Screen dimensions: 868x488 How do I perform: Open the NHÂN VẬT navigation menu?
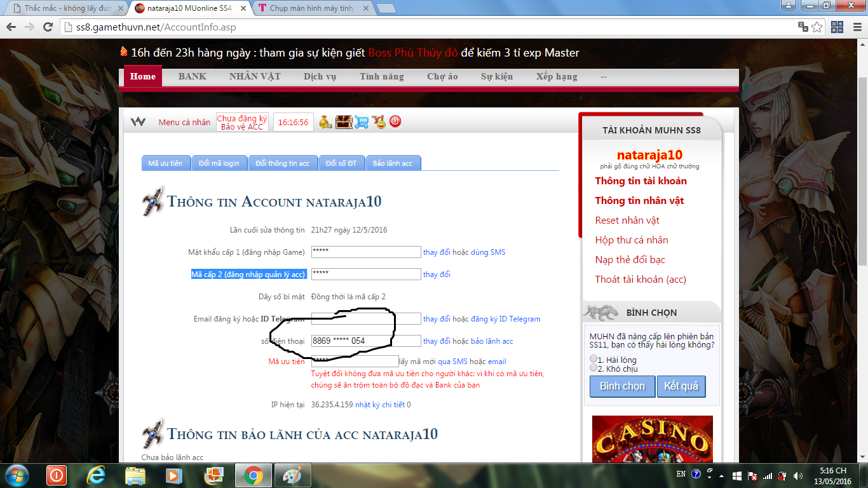pyautogui.click(x=254, y=76)
